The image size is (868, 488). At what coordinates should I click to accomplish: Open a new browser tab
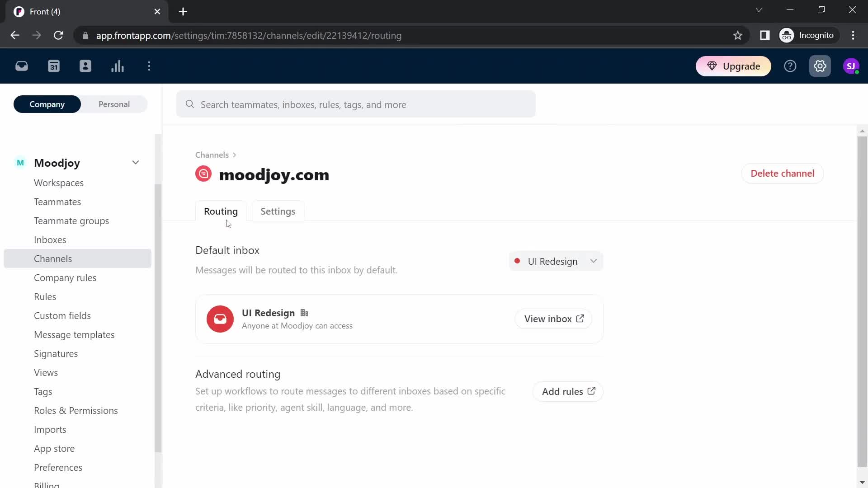[183, 12]
